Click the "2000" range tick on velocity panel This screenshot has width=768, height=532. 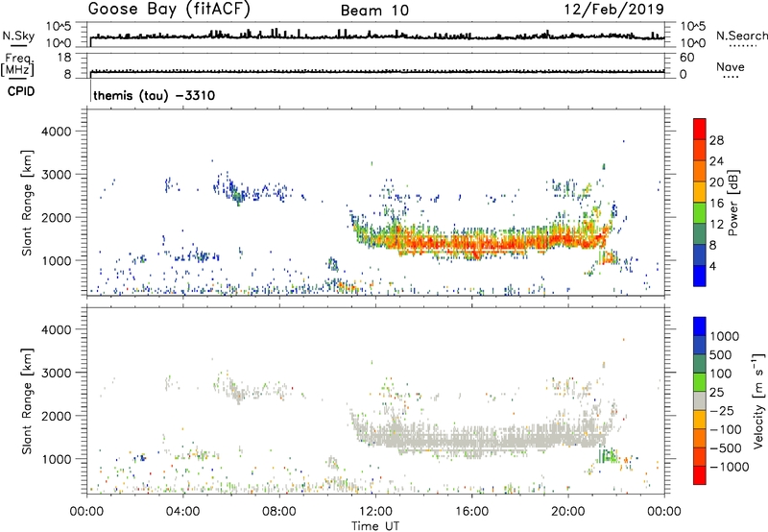pos(57,416)
